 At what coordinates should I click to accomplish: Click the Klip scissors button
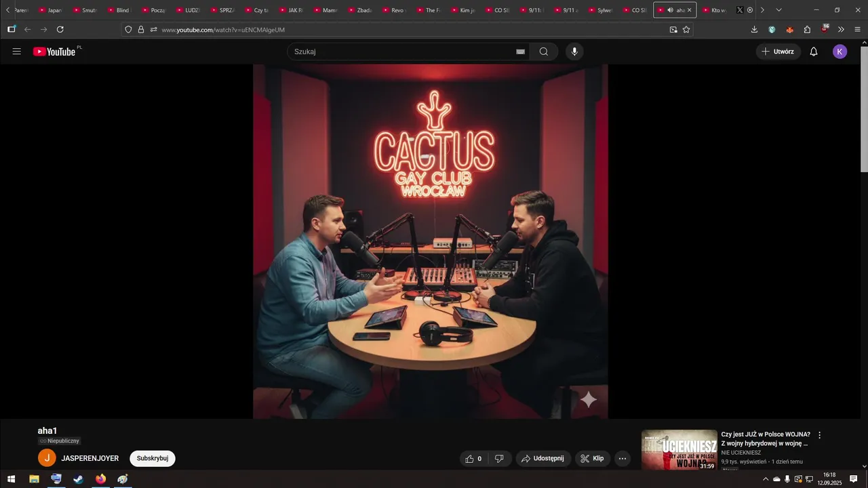point(593,459)
